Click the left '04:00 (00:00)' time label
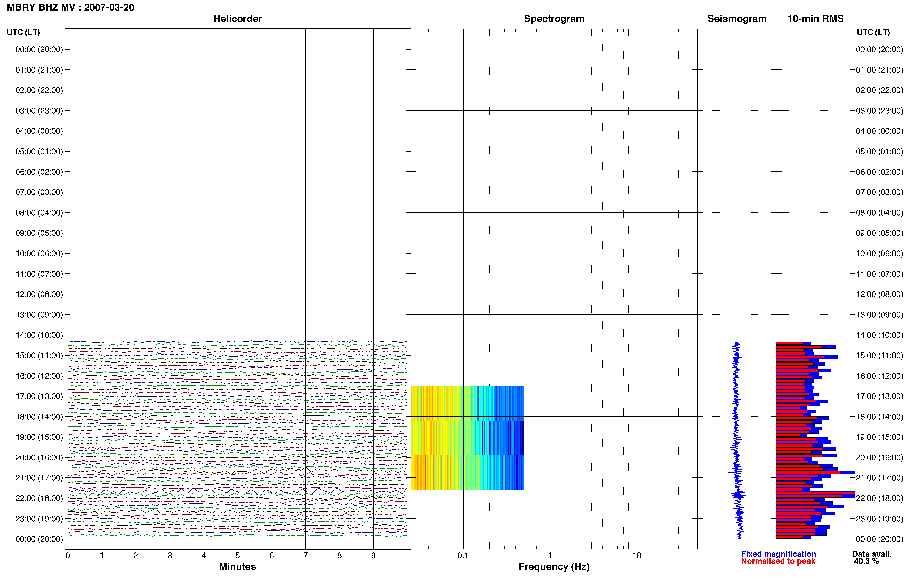 tap(39, 131)
